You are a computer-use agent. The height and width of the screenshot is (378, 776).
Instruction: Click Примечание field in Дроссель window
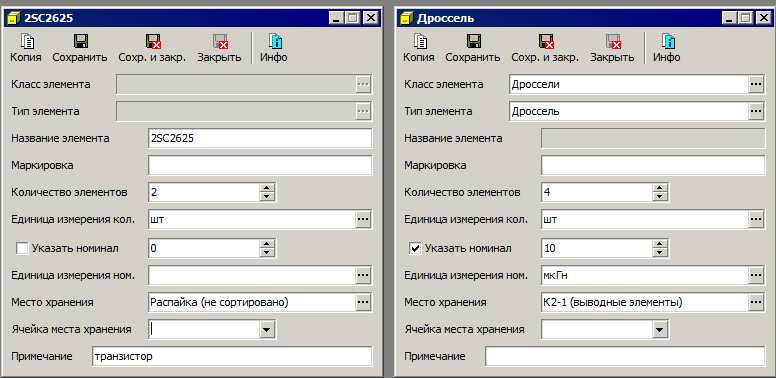(625, 356)
